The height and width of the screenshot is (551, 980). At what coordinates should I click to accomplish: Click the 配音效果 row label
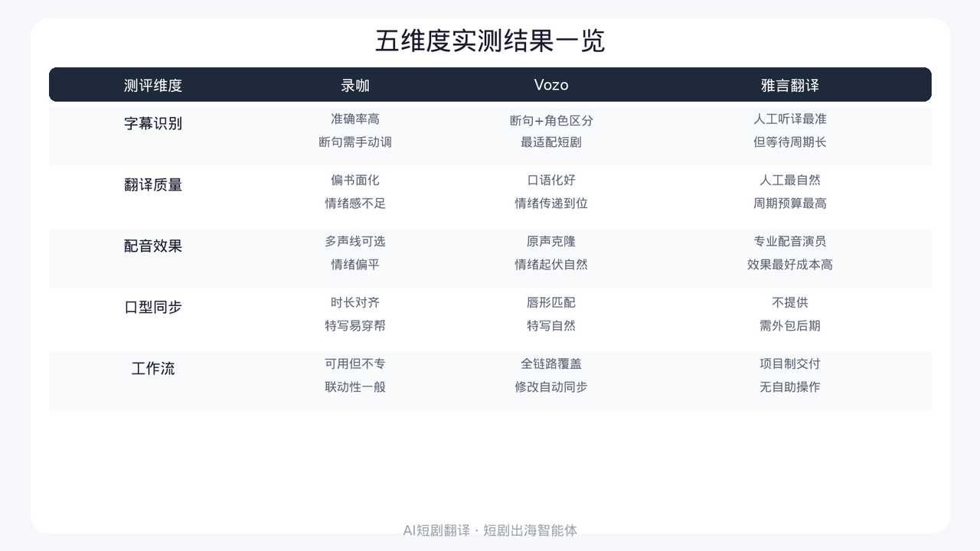tap(153, 246)
